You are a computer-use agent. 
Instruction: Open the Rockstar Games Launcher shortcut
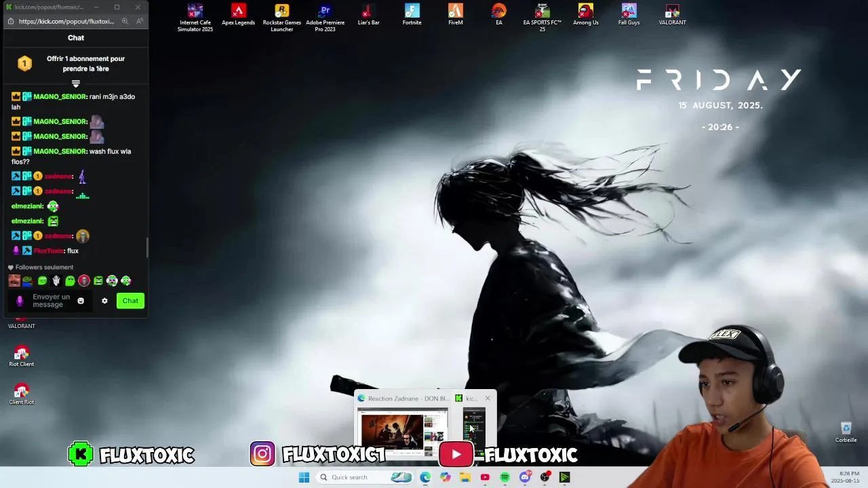click(x=281, y=18)
